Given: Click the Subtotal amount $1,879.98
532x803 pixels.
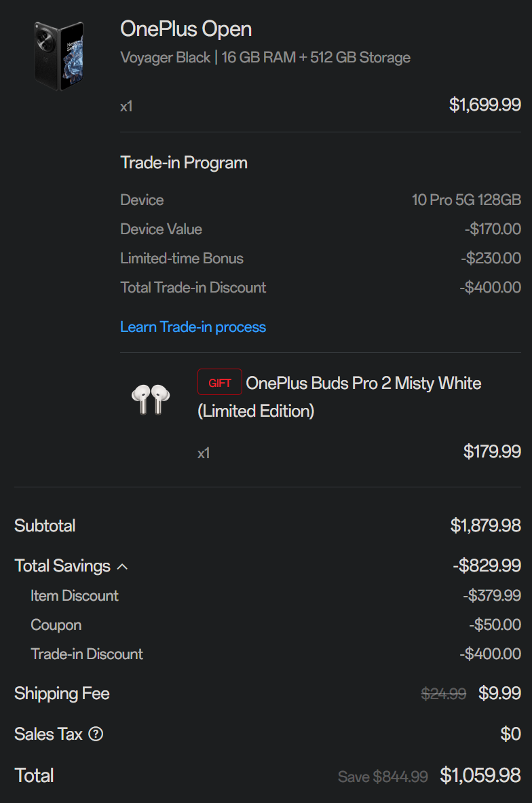Looking at the screenshot, I should tap(485, 525).
